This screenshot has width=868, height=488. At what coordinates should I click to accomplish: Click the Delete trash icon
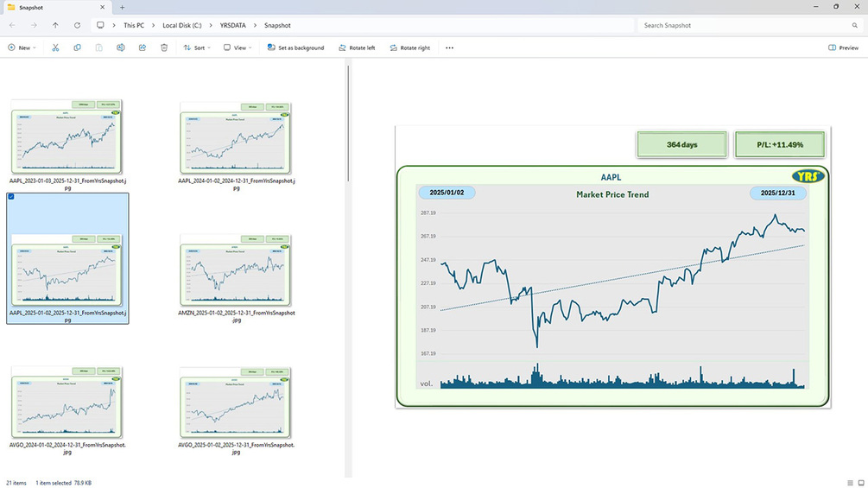point(164,48)
